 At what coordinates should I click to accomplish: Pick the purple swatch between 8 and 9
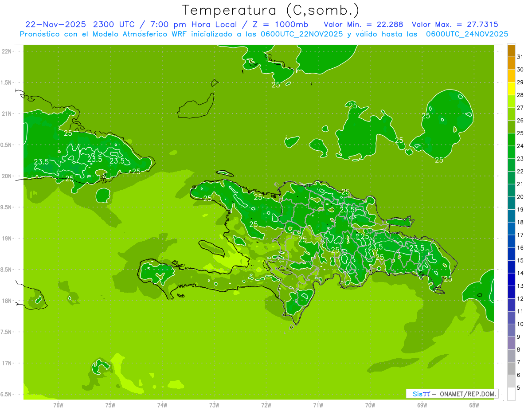click(x=512, y=343)
